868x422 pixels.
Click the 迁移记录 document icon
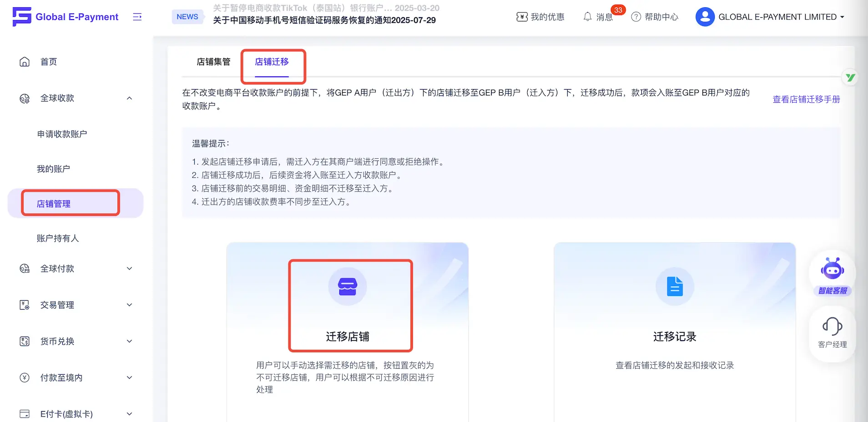click(x=675, y=286)
